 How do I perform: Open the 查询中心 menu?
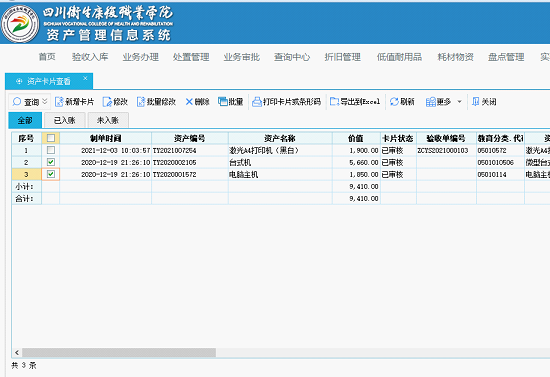click(292, 57)
